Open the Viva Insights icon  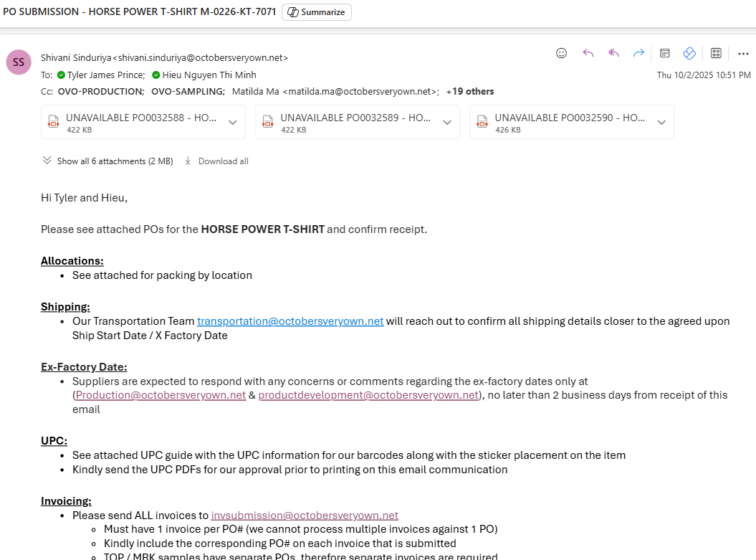(x=689, y=53)
